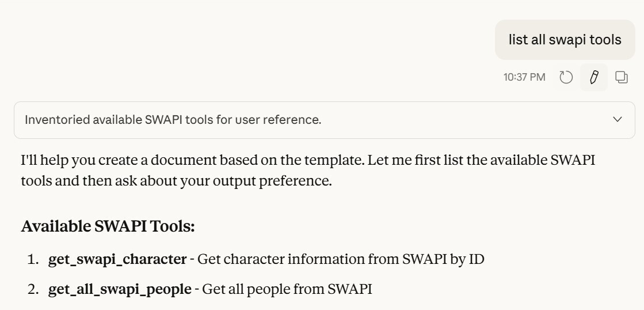Click the "list all swapi tools" message bubble
This screenshot has width=644, height=310.
pyautogui.click(x=565, y=40)
